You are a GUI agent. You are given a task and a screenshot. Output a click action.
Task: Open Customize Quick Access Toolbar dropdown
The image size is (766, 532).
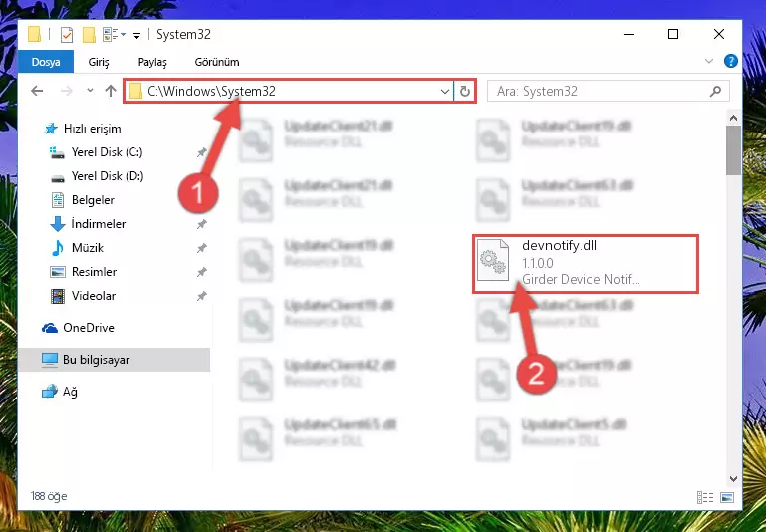click(x=137, y=35)
